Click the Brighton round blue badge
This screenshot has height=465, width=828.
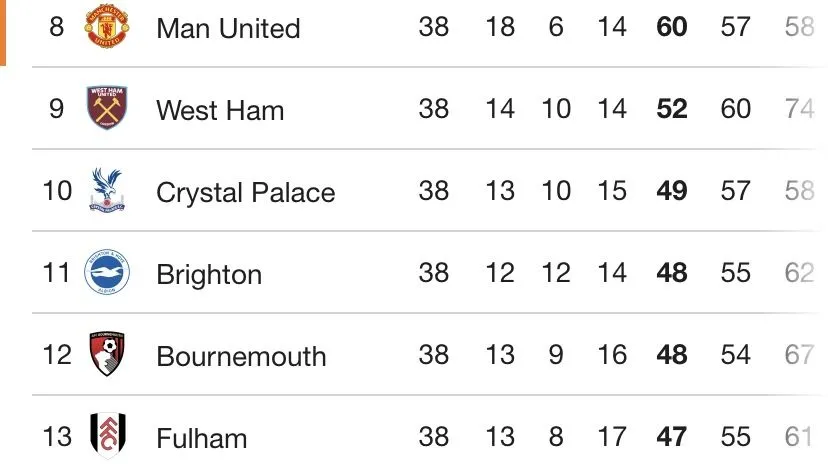[106, 273]
